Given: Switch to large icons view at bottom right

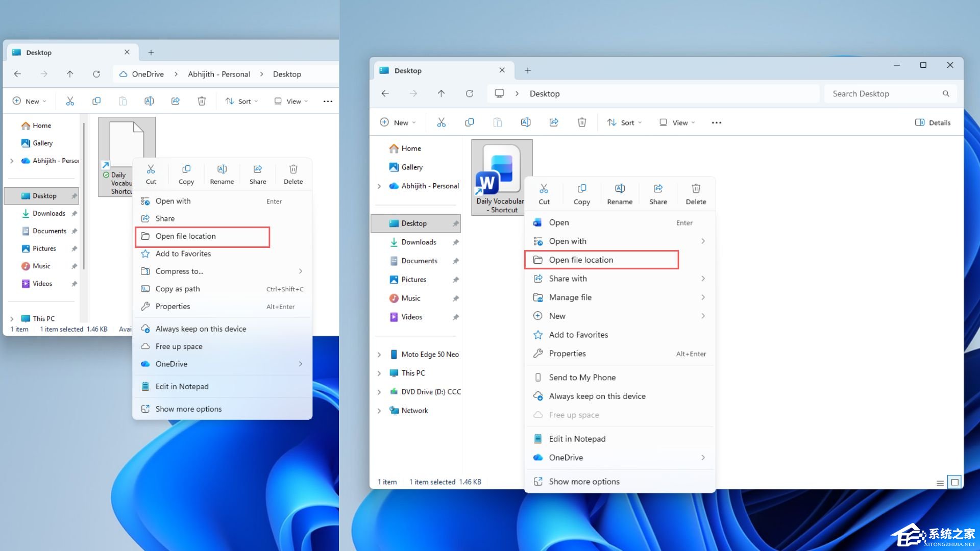Looking at the screenshot, I should [955, 482].
